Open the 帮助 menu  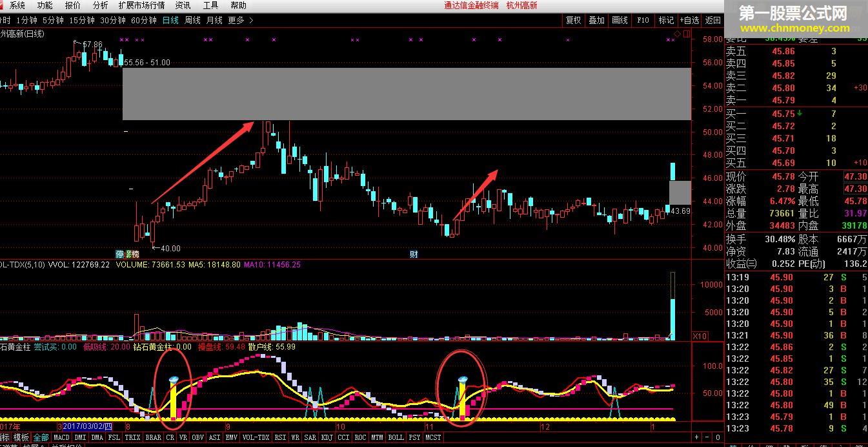238,5
